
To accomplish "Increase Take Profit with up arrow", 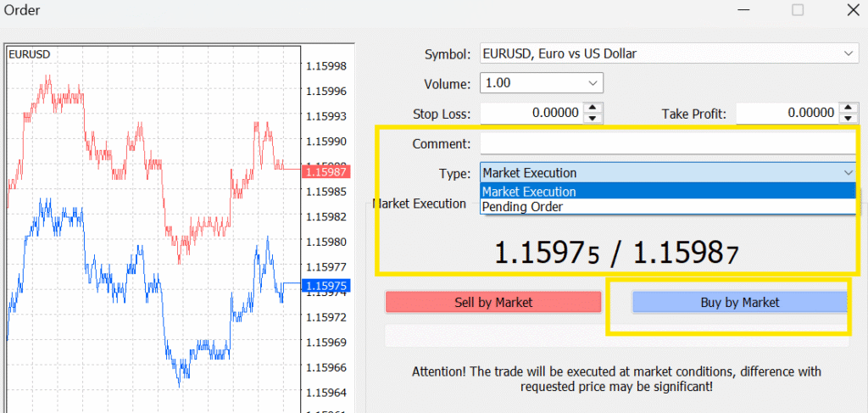I will pos(848,108).
